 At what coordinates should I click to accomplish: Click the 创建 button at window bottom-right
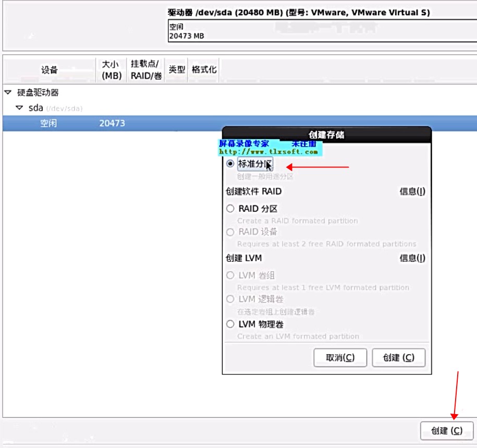point(447,431)
